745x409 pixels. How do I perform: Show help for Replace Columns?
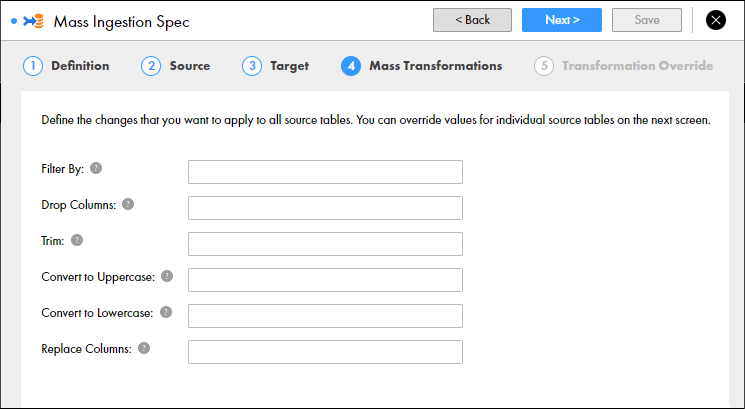(x=144, y=348)
